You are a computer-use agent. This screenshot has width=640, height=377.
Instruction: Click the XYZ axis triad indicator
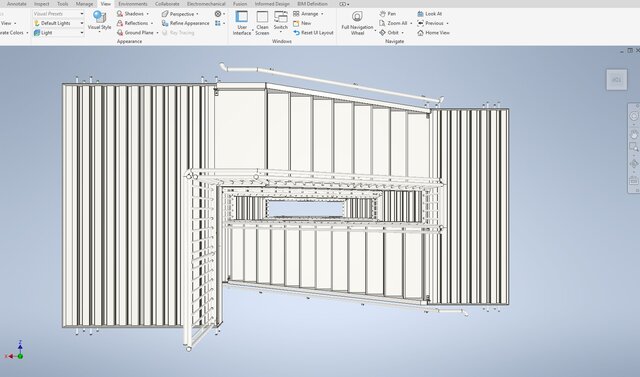[x=15, y=351]
